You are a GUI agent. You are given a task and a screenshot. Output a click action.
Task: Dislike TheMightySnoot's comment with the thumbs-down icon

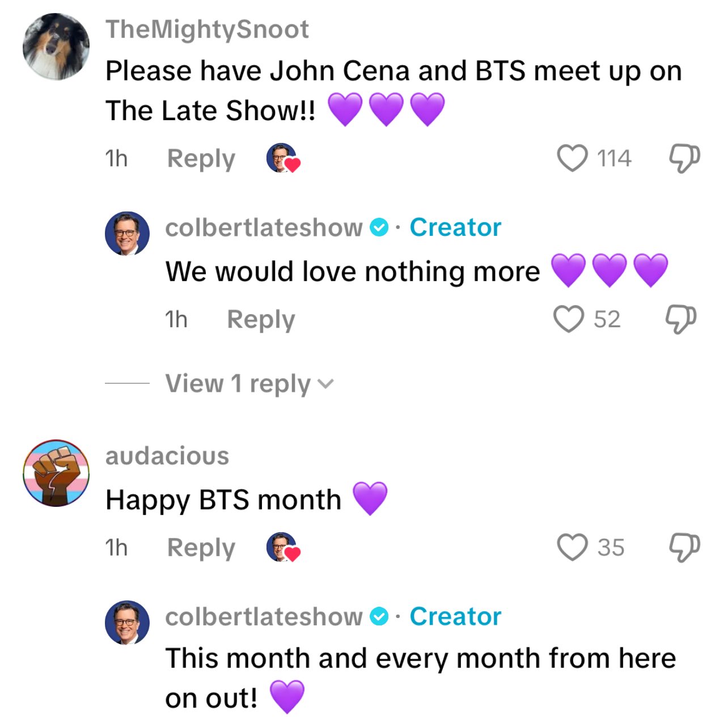tap(684, 159)
